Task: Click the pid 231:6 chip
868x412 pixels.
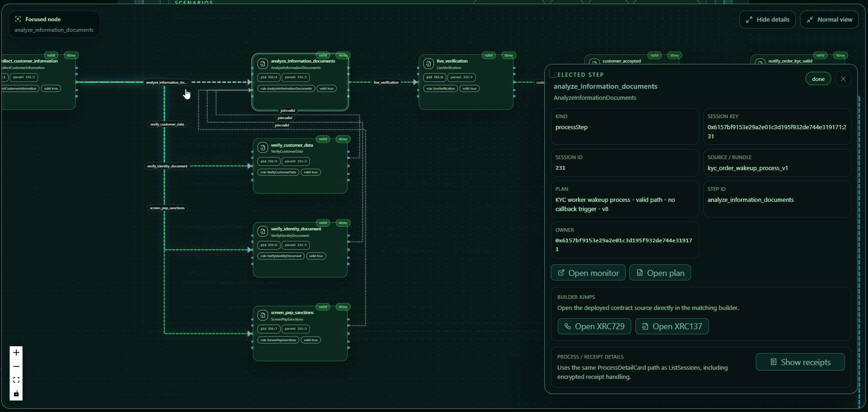Action: coord(268,245)
